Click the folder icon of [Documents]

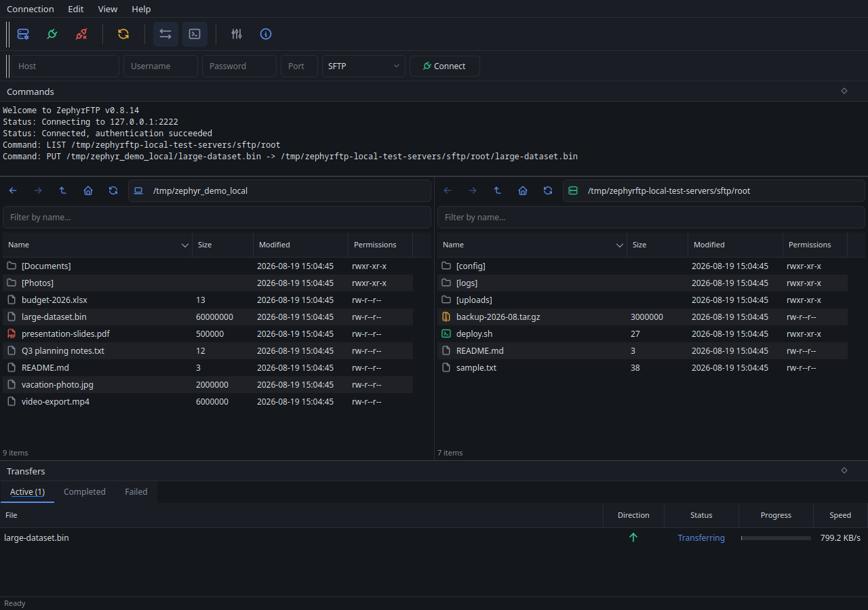click(x=12, y=266)
